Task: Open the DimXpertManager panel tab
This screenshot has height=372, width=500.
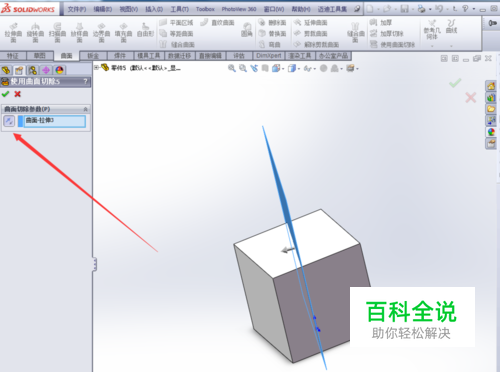Action: tap(46, 70)
